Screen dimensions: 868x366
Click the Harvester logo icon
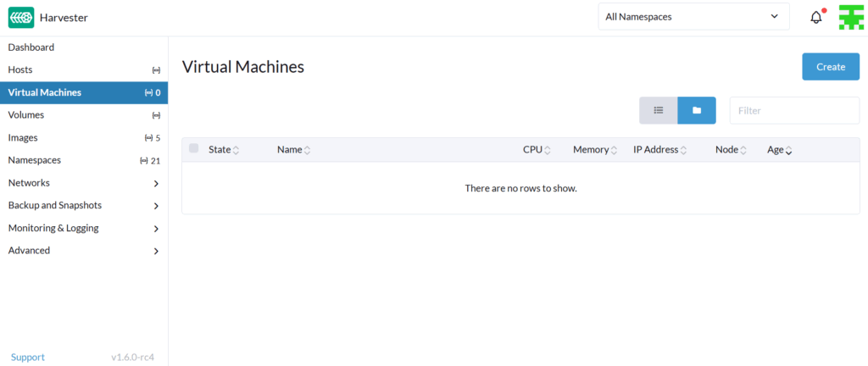pos(21,17)
